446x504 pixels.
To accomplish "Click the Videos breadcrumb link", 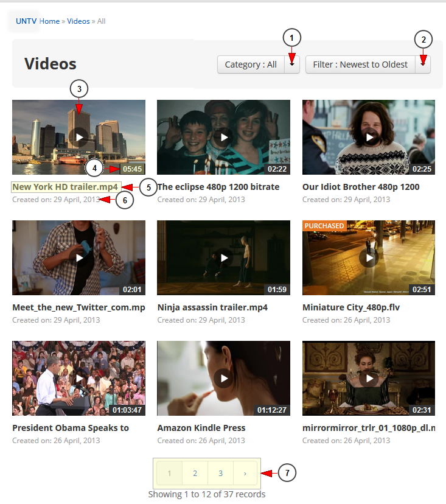I will click(78, 21).
